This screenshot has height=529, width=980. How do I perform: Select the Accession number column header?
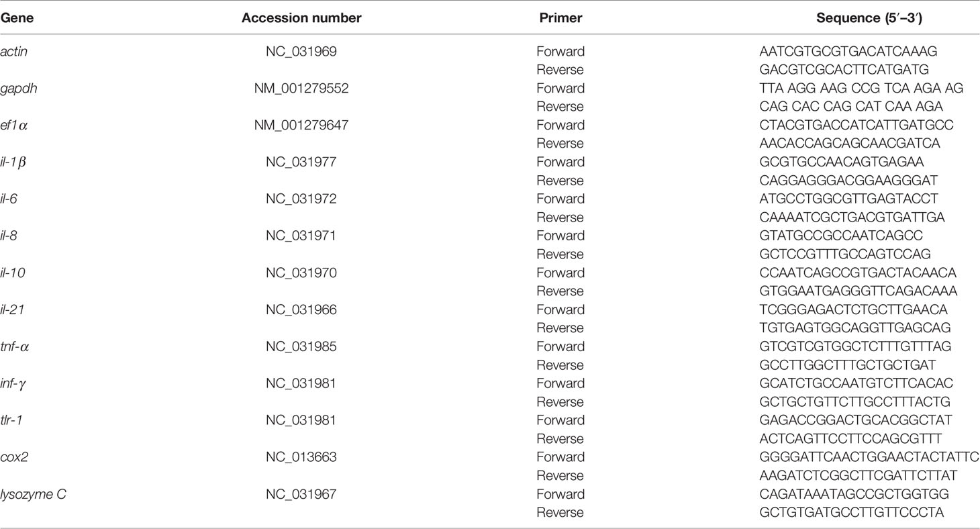(x=301, y=18)
